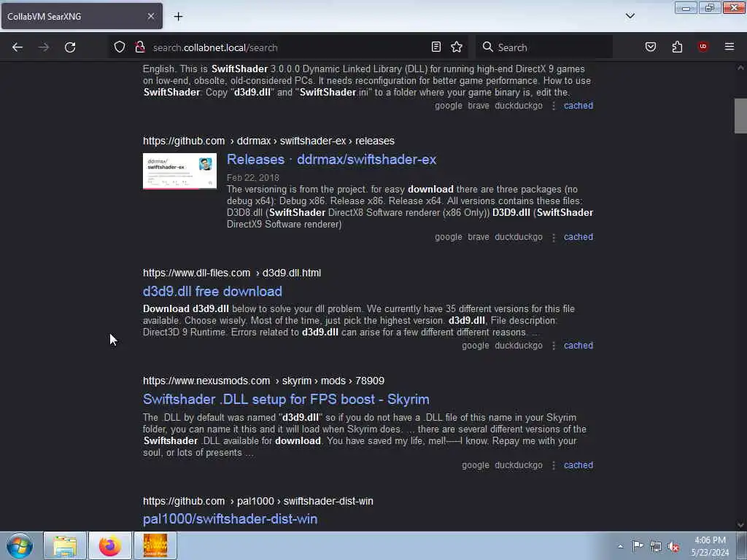Click google link under d3d9.dll free download
Image resolution: width=747 pixels, height=560 pixels.
(476, 346)
